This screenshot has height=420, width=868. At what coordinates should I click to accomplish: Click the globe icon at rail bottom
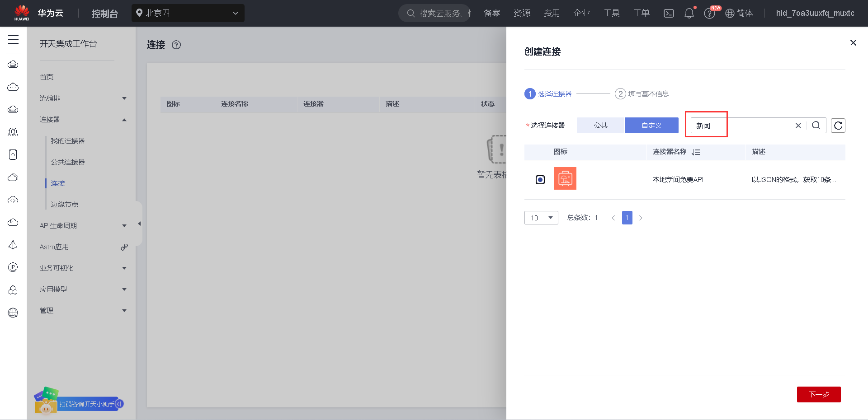click(13, 313)
